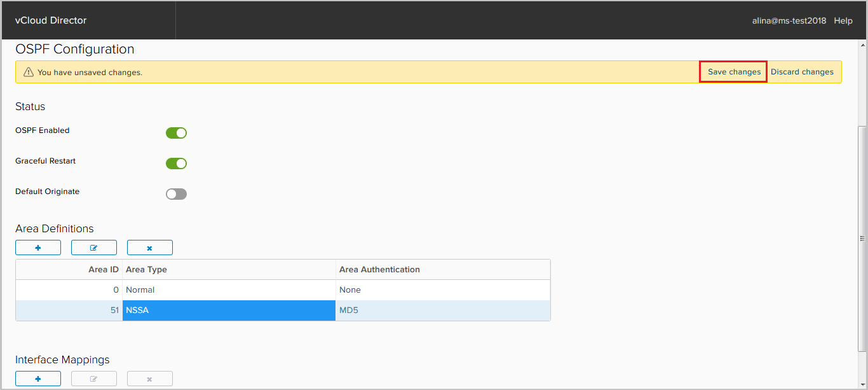Click the vCloud Director title
The height and width of the screenshot is (390, 868).
(51, 20)
